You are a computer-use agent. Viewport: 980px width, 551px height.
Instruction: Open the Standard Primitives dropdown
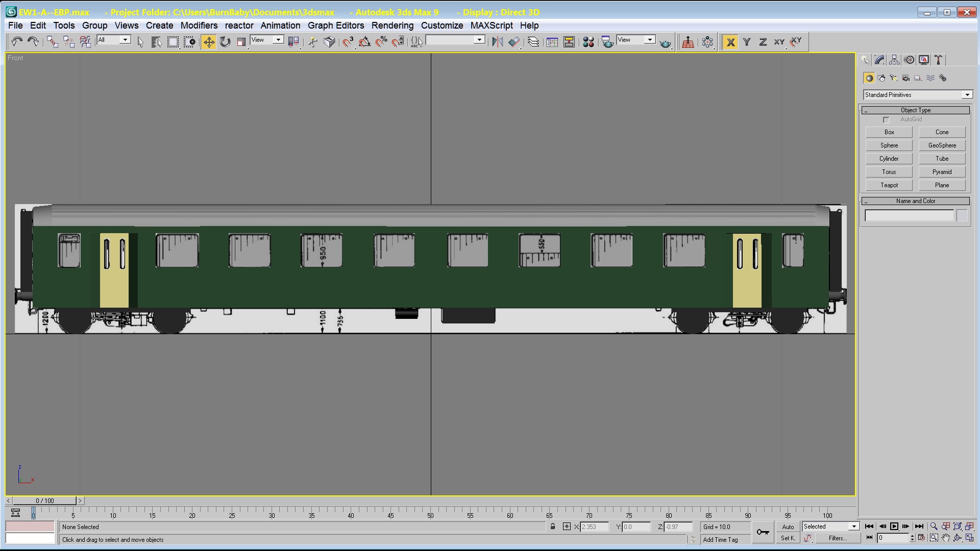(967, 95)
